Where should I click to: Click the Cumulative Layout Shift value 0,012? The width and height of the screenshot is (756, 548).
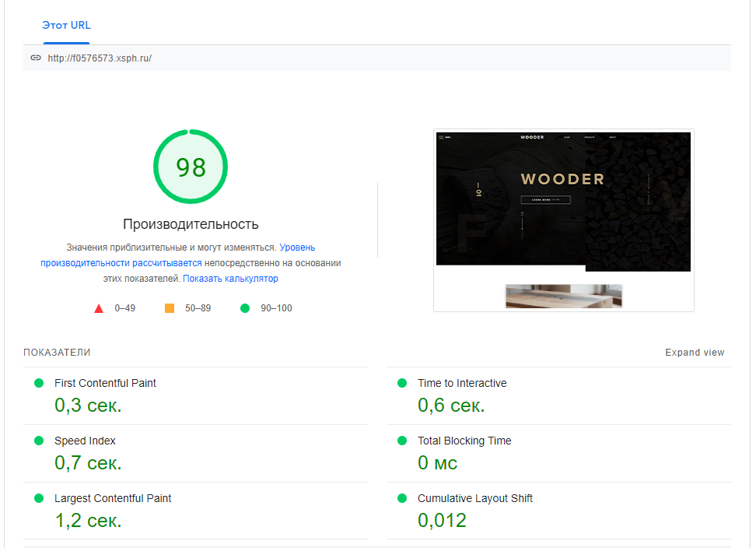click(442, 521)
